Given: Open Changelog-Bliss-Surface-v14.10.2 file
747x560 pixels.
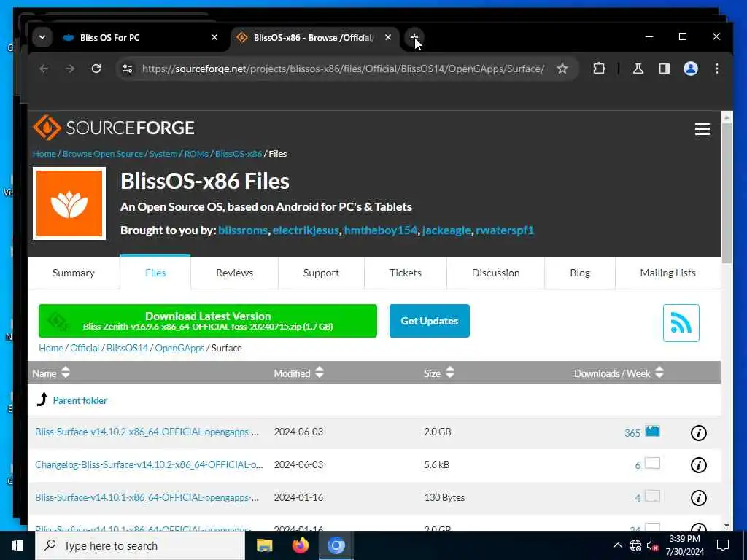Looking at the screenshot, I should point(149,464).
